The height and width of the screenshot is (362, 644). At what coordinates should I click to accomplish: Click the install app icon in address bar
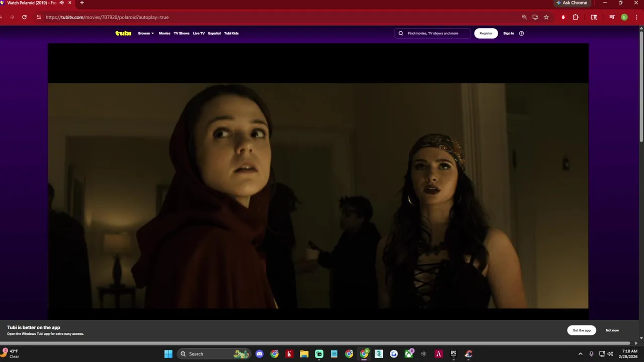pos(535,17)
